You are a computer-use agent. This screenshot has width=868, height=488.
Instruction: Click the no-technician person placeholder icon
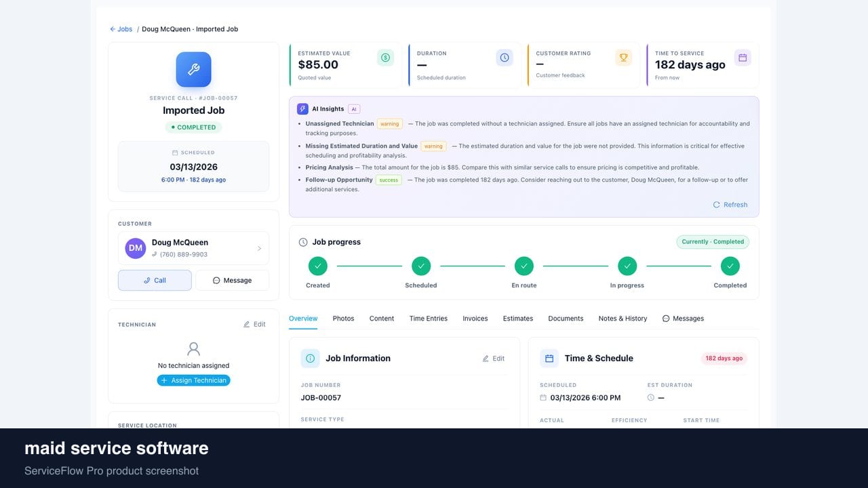click(193, 349)
